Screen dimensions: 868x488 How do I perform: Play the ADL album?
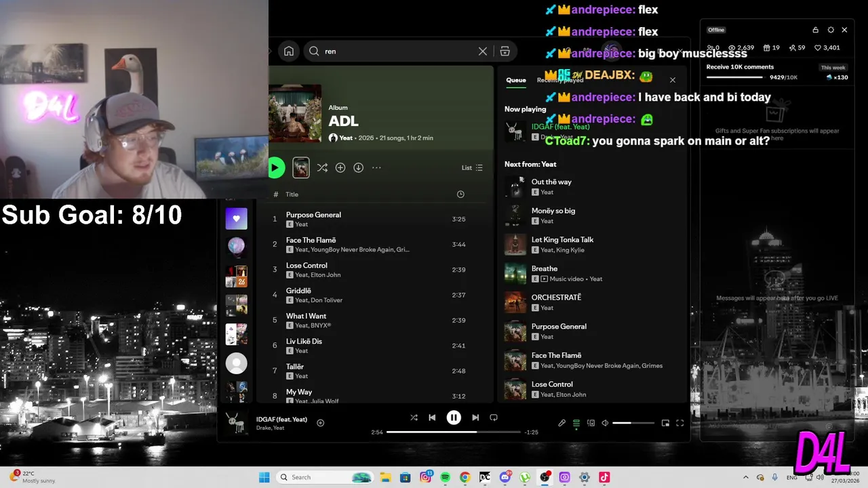click(x=276, y=167)
